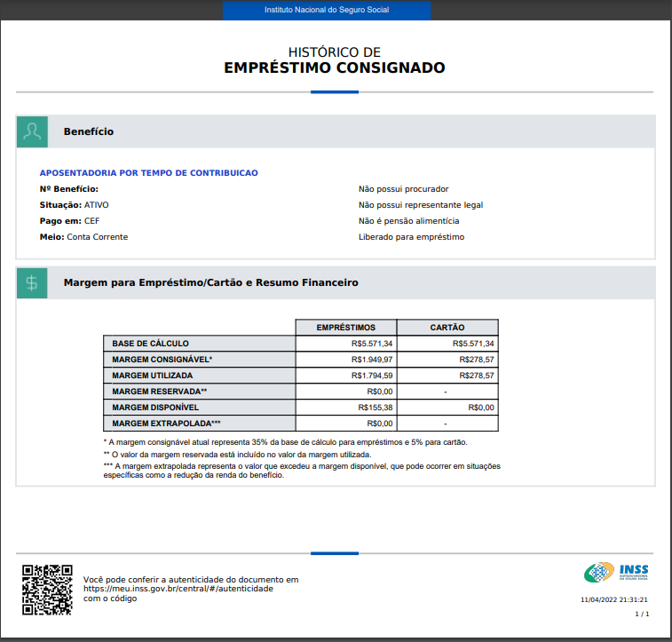
Task: Select the R$1.949,97 margem consignável value
Action: pos(372,360)
